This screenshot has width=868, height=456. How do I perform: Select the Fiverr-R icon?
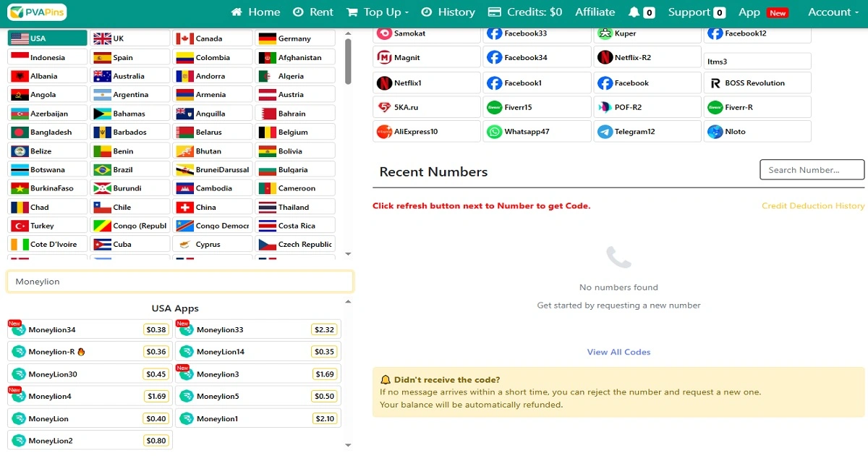(x=715, y=107)
